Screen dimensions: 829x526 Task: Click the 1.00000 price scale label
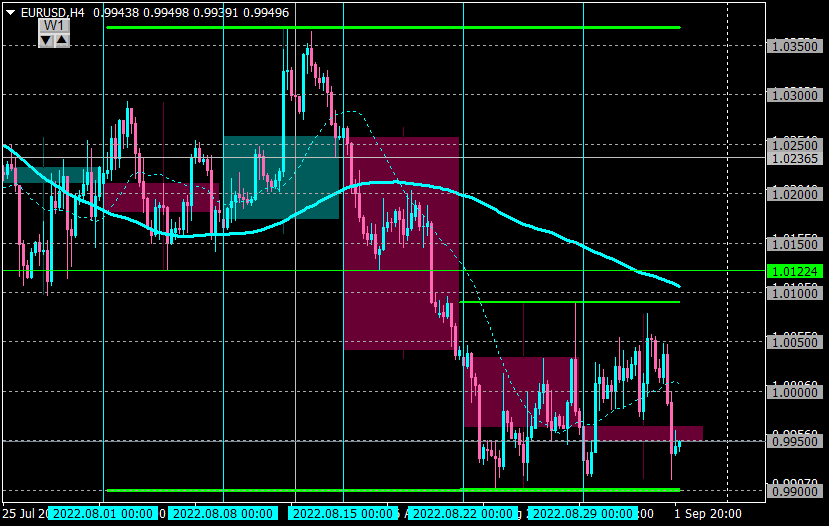click(795, 392)
